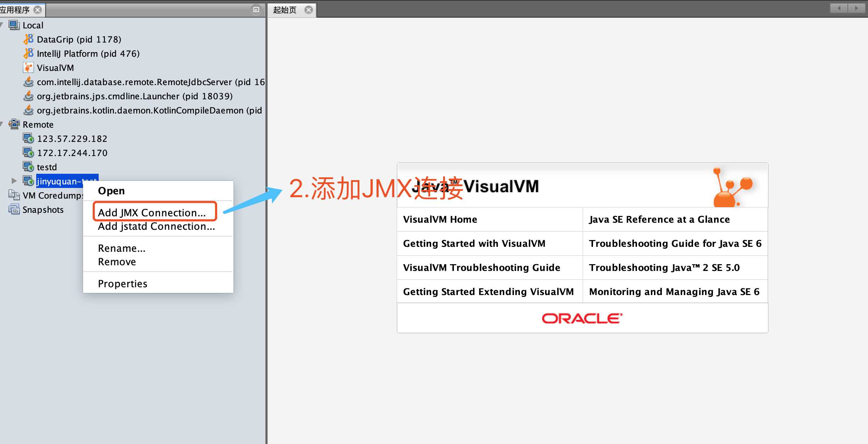Select the DataGrip (pid 1178) entry
868x444 pixels.
tap(79, 39)
